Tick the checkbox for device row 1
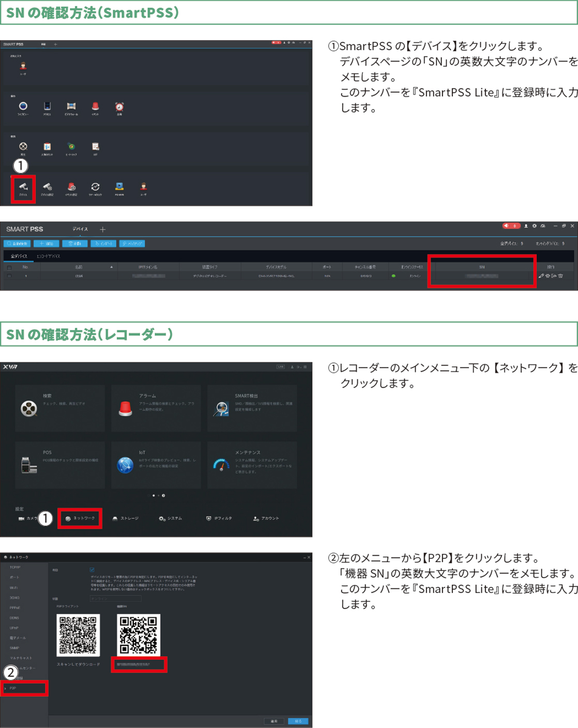The width and height of the screenshot is (578, 728). click(9, 276)
